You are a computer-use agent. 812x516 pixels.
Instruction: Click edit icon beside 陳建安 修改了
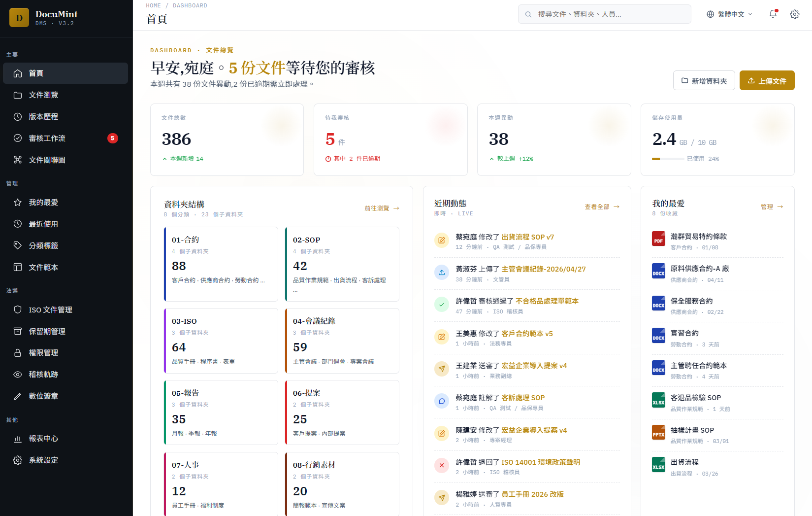tap(442, 434)
